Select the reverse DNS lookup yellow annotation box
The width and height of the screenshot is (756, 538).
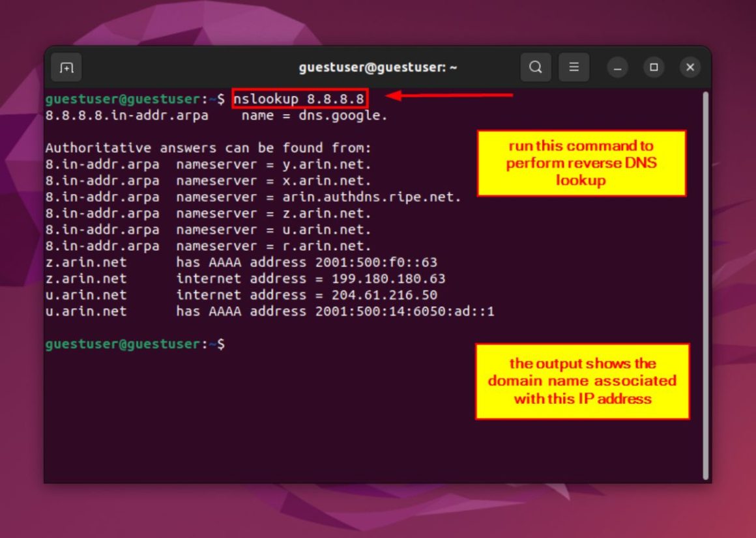point(581,163)
